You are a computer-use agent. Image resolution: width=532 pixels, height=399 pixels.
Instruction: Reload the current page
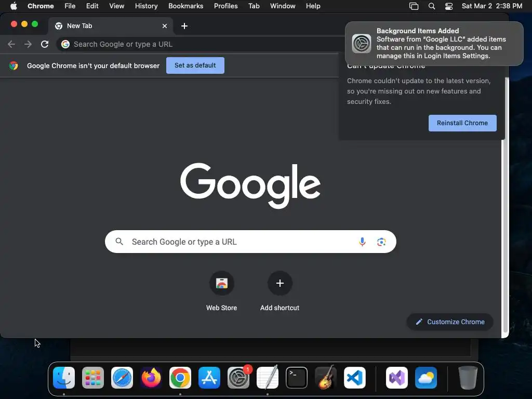coord(45,44)
